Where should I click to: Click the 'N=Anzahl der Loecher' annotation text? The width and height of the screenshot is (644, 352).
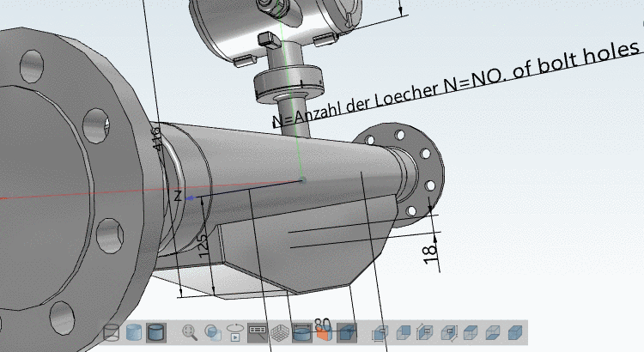[x=356, y=104]
